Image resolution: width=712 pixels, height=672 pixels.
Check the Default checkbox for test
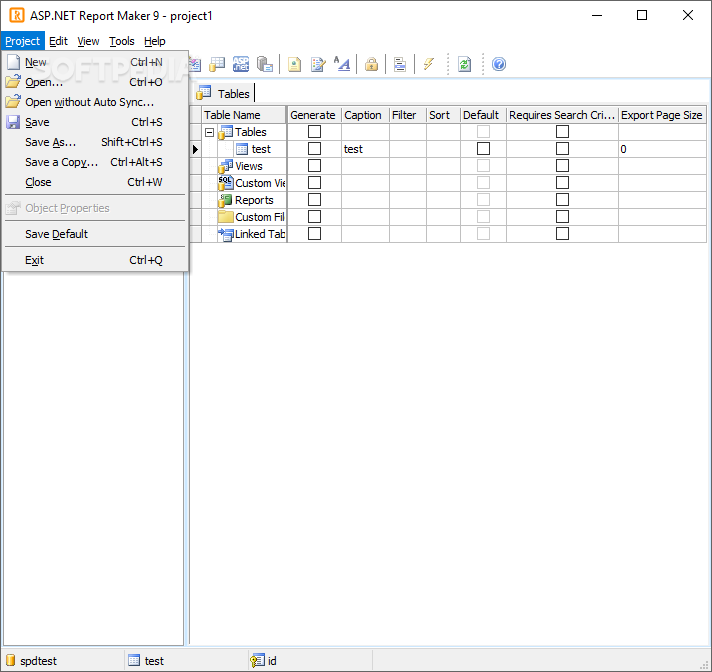pyautogui.click(x=483, y=148)
